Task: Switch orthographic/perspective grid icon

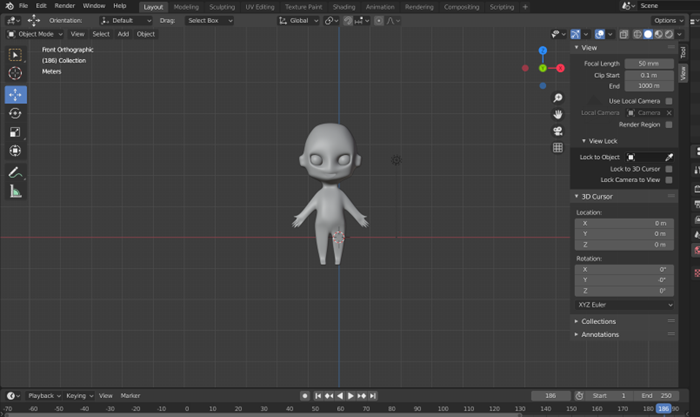Action: (x=558, y=148)
